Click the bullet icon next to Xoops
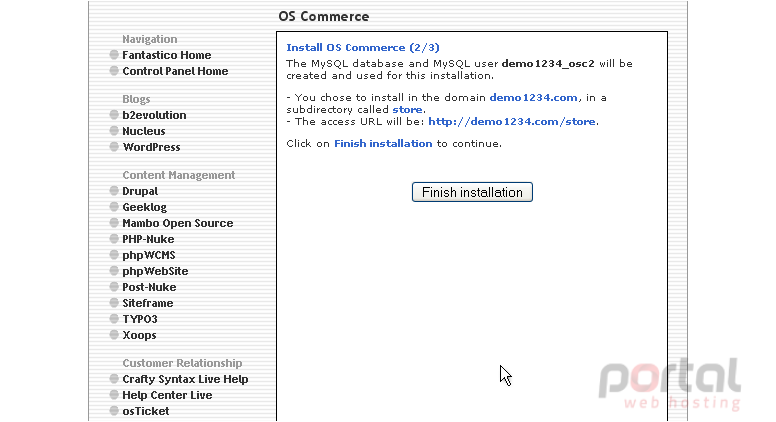The width and height of the screenshot is (776, 422). pos(114,334)
